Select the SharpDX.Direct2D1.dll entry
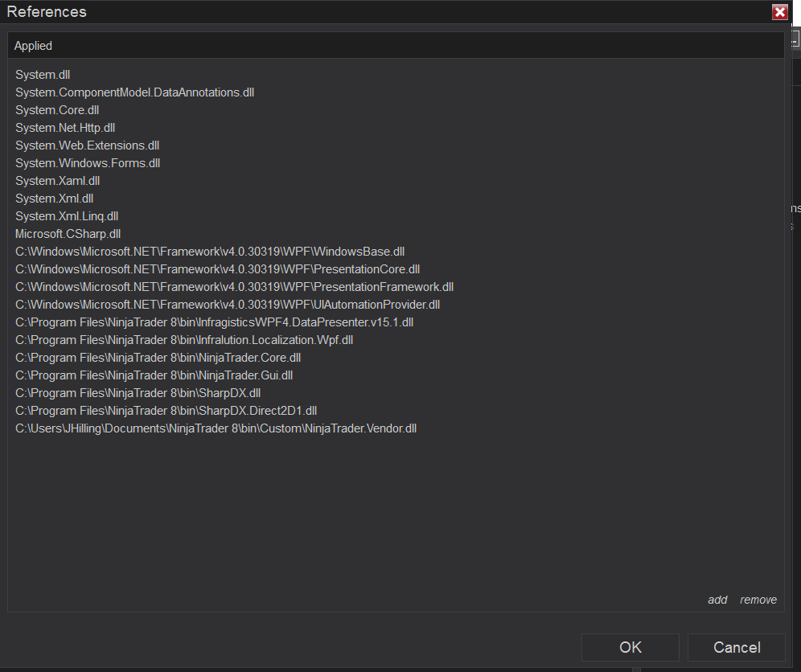This screenshot has width=801, height=672. tap(166, 410)
